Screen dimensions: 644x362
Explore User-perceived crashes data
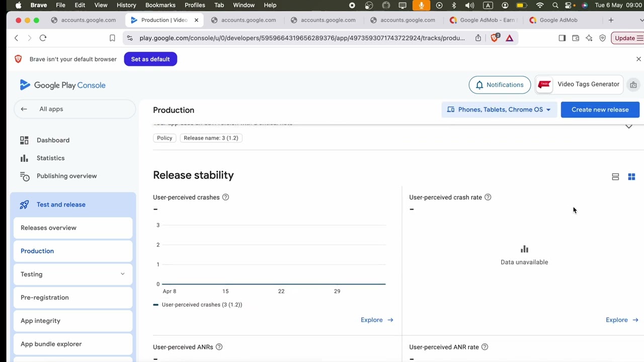point(377,320)
